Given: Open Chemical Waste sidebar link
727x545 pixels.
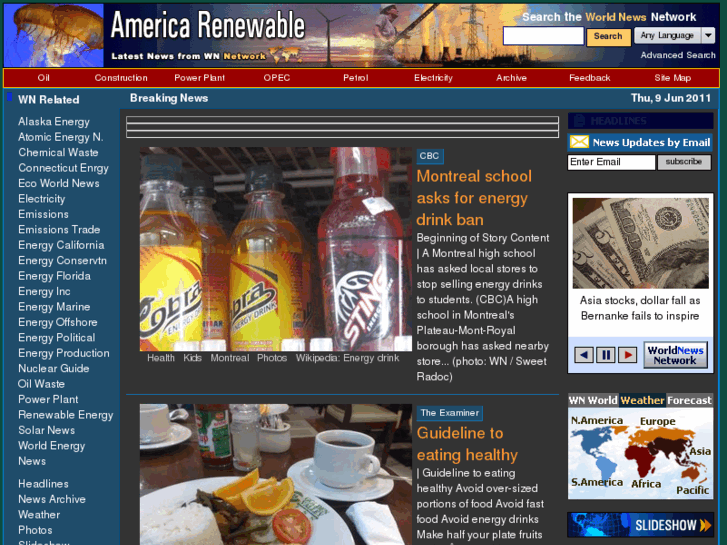Looking at the screenshot, I should click(58, 152).
